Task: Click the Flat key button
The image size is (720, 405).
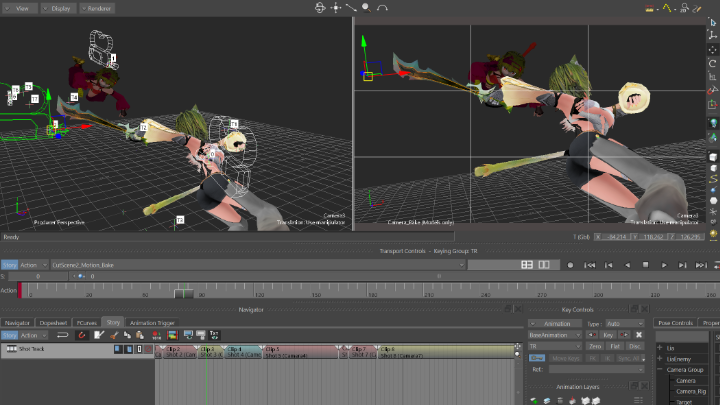Action: (615, 346)
